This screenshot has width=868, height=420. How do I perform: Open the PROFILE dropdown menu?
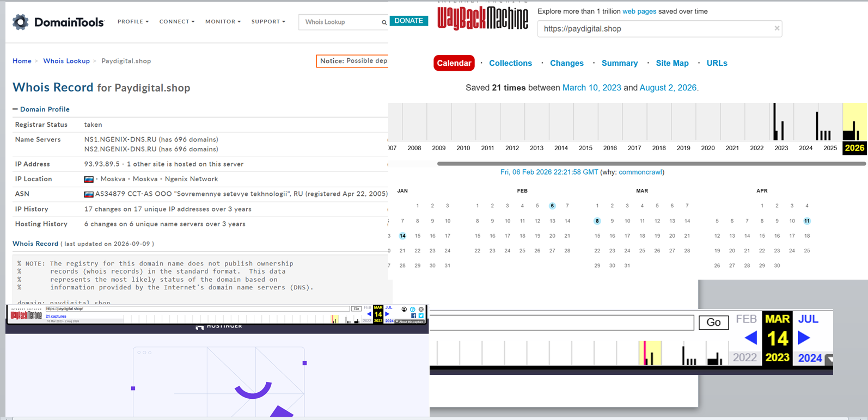tap(133, 22)
